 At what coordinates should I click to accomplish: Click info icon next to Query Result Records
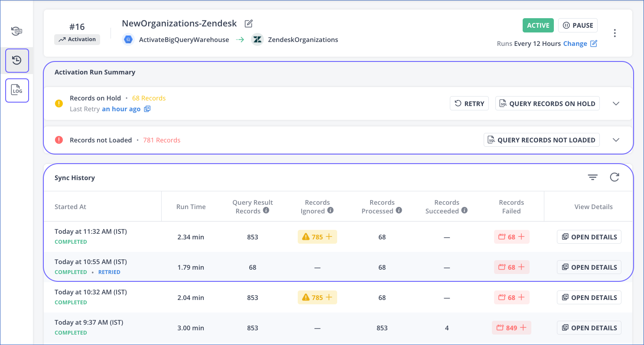click(266, 211)
